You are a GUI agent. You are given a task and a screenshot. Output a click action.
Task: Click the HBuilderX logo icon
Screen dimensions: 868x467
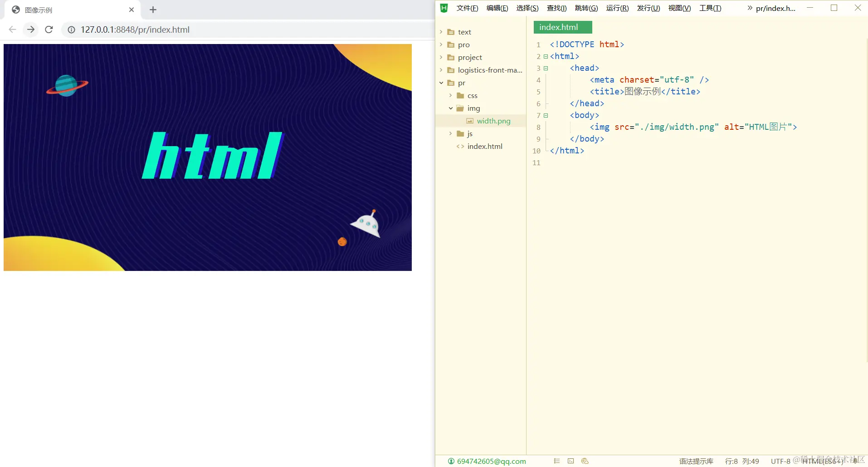pos(444,8)
